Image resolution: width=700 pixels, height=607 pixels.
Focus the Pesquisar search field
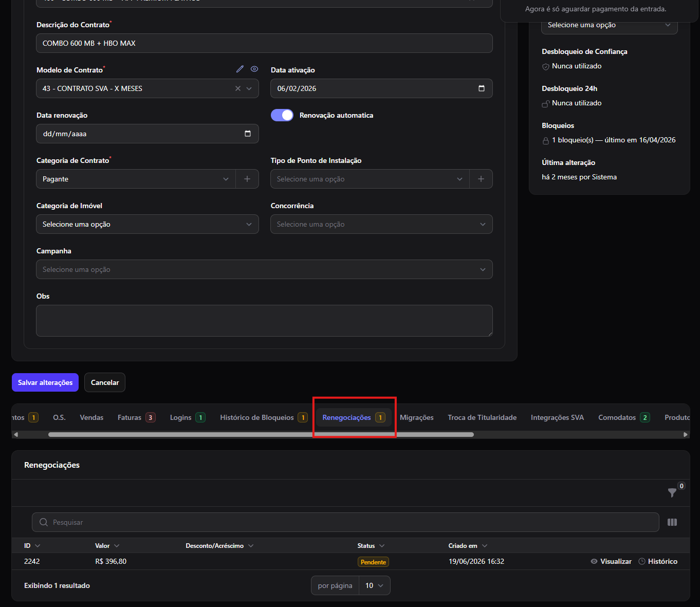coord(345,522)
